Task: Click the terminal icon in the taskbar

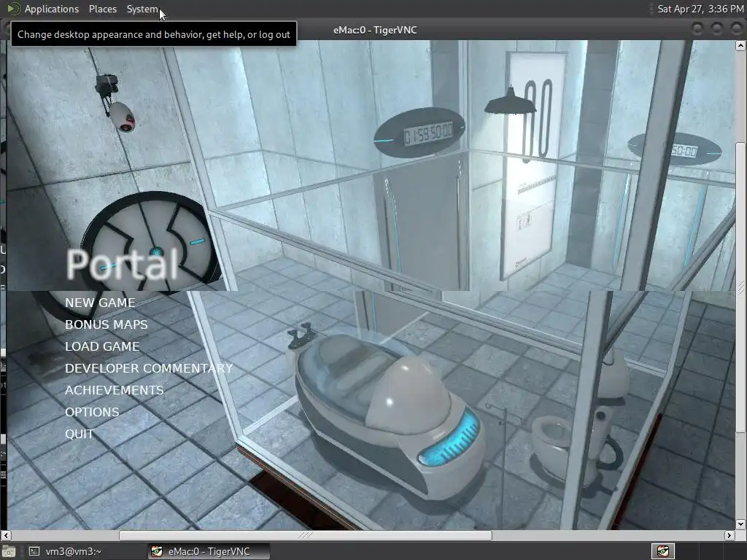Action: [x=34, y=551]
